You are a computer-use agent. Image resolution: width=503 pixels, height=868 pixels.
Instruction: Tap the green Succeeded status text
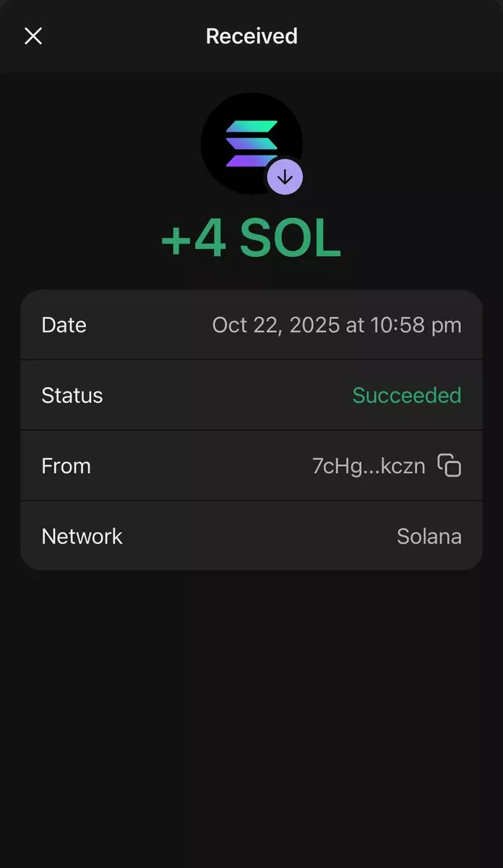click(407, 395)
